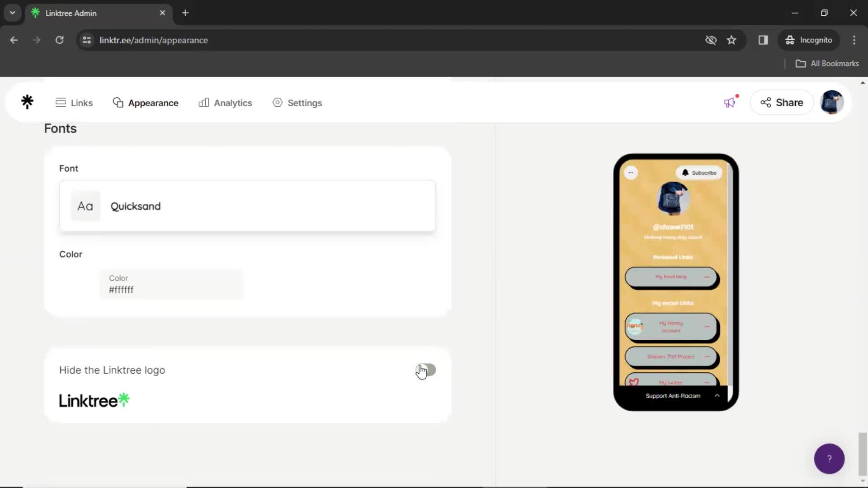Viewport: 868px width, 488px height.
Task: Open the three-dot menu on My food blog
Action: 708,277
